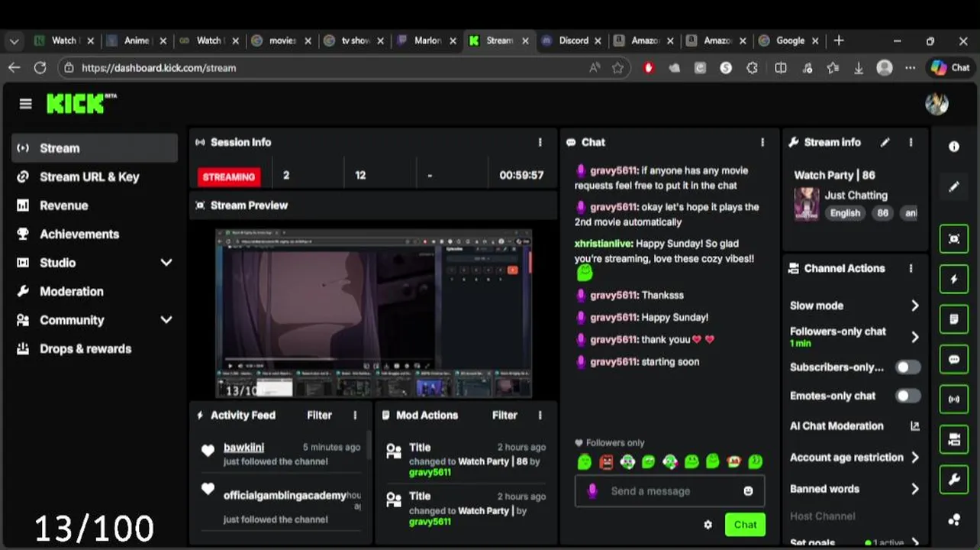
Task: Click the wrench icon in right sidebar
Action: (954, 479)
